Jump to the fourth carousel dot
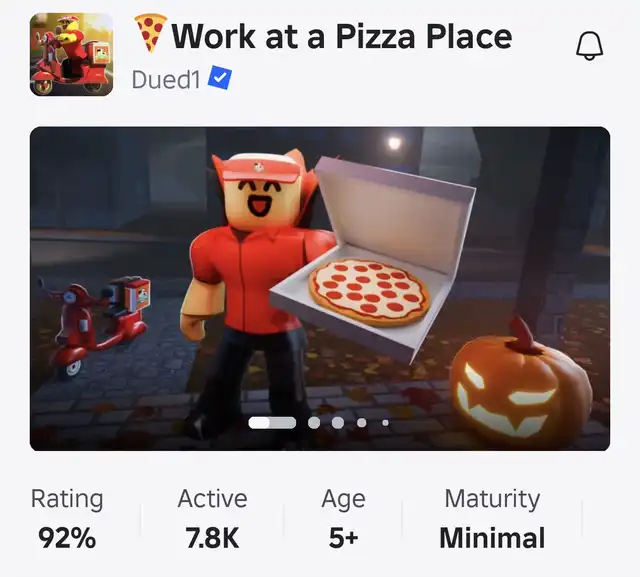 coord(362,423)
